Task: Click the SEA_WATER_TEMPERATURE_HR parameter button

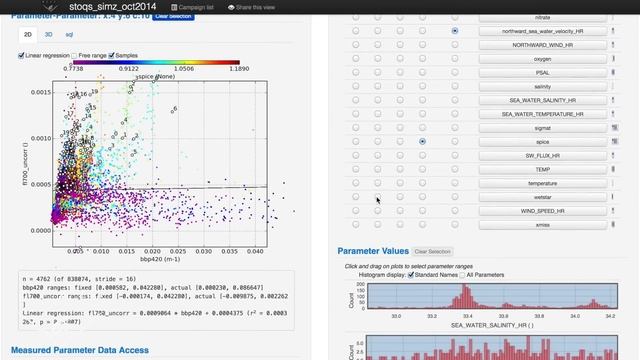Action: pos(542,114)
